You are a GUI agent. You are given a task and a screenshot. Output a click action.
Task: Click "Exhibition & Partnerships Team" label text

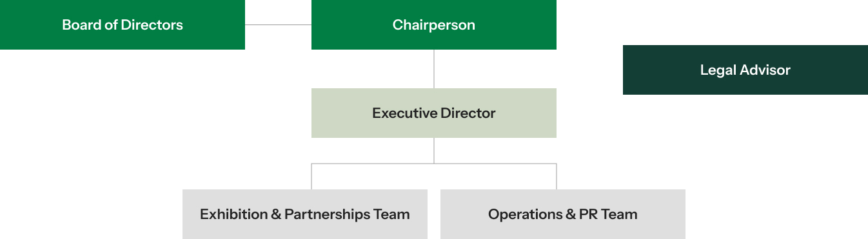coord(305,215)
